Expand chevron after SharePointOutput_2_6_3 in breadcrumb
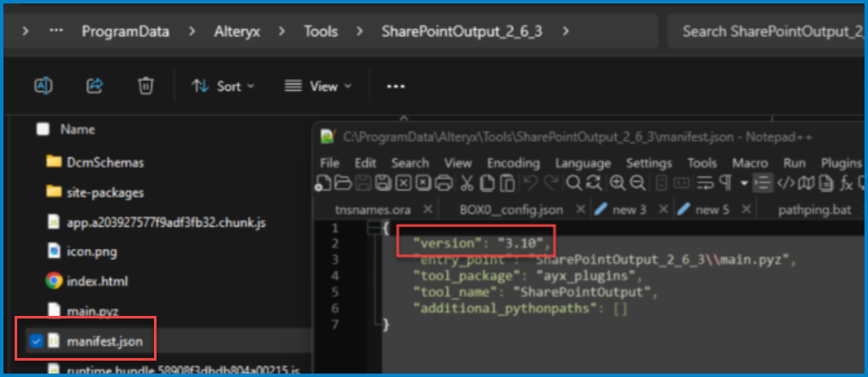The image size is (868, 377). coord(565,32)
